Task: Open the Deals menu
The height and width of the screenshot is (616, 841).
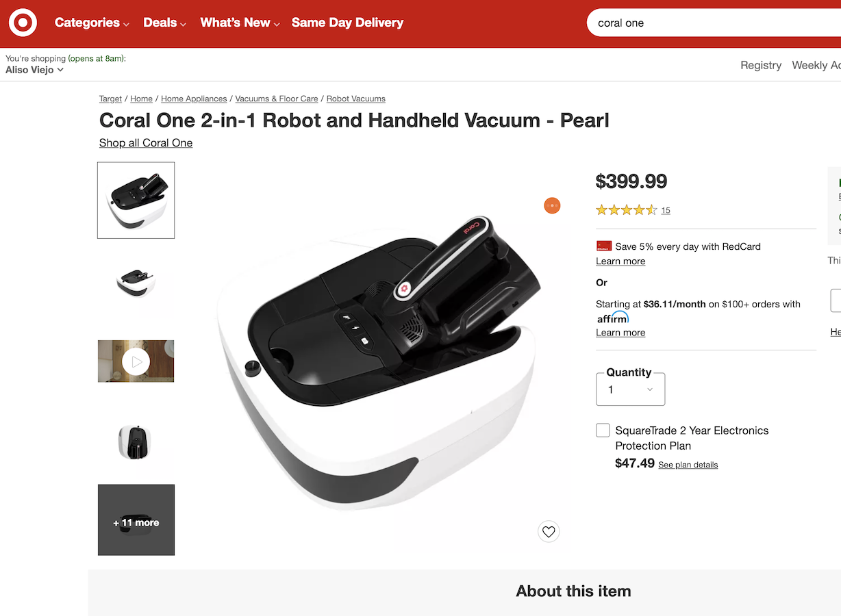Action: point(164,23)
